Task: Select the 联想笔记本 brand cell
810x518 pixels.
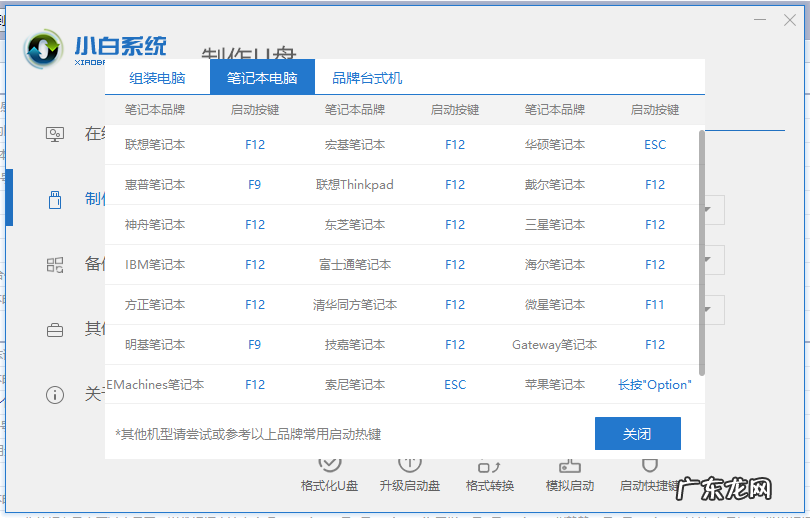Action: [x=155, y=145]
